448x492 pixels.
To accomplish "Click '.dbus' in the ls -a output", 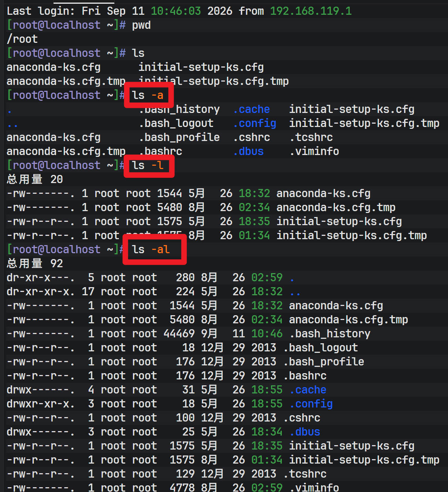I will pyautogui.click(x=249, y=151).
